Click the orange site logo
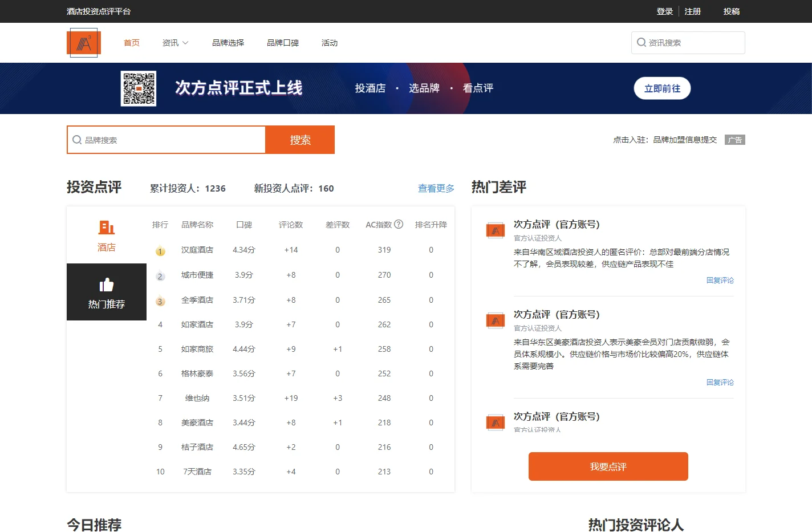 click(84, 43)
